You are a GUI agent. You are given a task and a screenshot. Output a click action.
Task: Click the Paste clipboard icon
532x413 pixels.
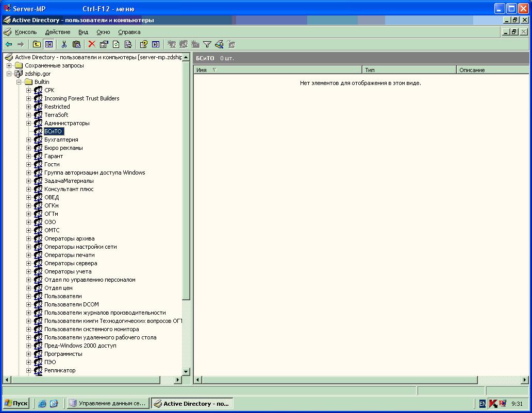click(77, 44)
